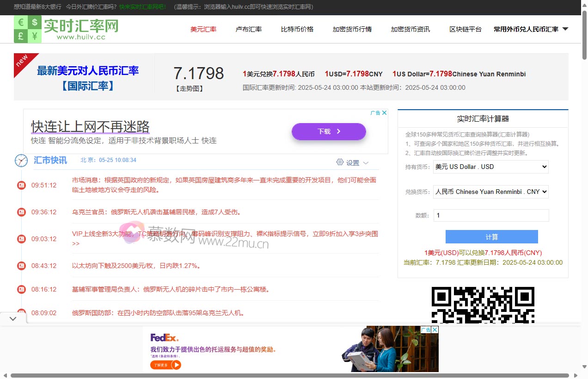Open the 走势图 link
Screen dimensions: 588x379
pyautogui.click(x=190, y=88)
